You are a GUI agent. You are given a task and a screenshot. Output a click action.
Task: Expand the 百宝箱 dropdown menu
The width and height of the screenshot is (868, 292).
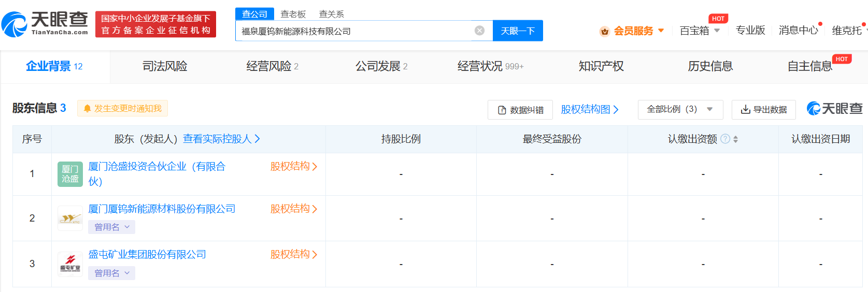717,31
